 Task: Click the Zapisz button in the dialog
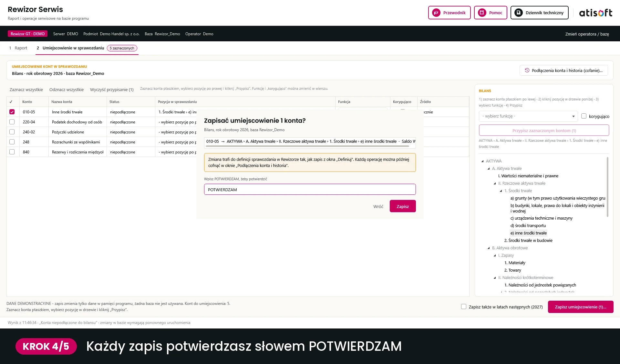[x=403, y=206]
